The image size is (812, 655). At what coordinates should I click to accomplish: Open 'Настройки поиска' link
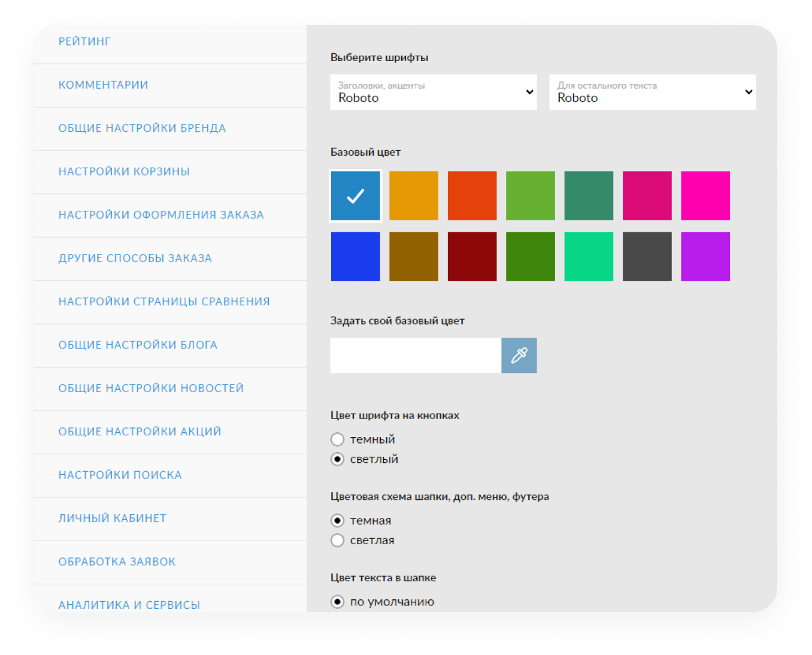(x=120, y=475)
